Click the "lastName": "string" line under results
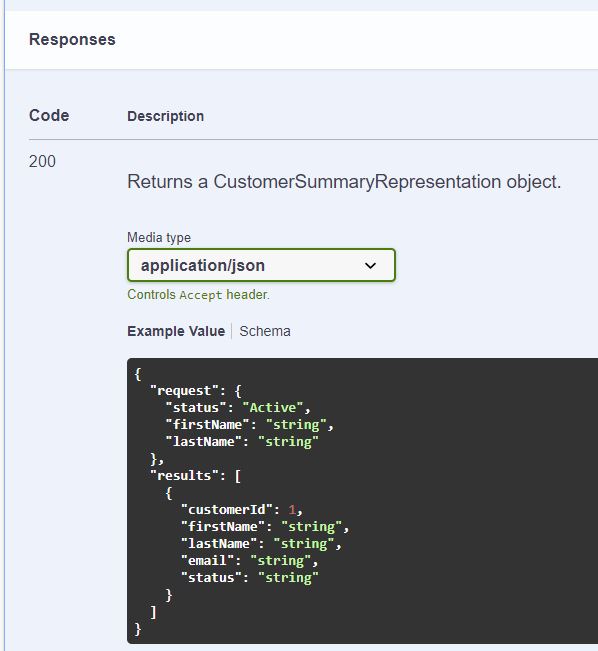The width and height of the screenshot is (598, 651). click(x=261, y=543)
